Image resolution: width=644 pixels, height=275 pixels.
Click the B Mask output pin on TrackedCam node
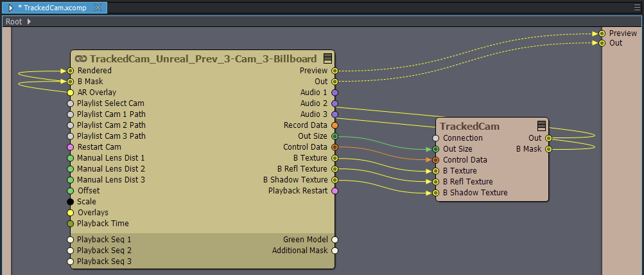pos(548,149)
